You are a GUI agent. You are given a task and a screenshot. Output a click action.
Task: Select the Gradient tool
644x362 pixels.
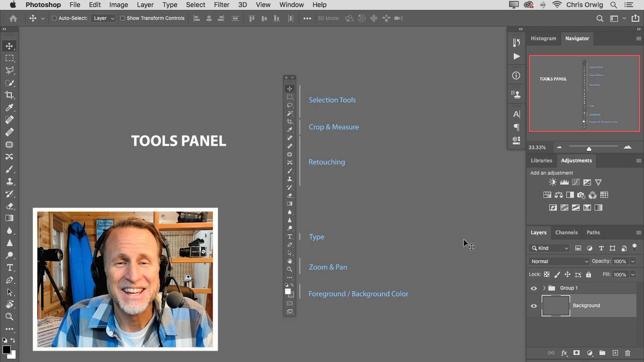point(10,218)
